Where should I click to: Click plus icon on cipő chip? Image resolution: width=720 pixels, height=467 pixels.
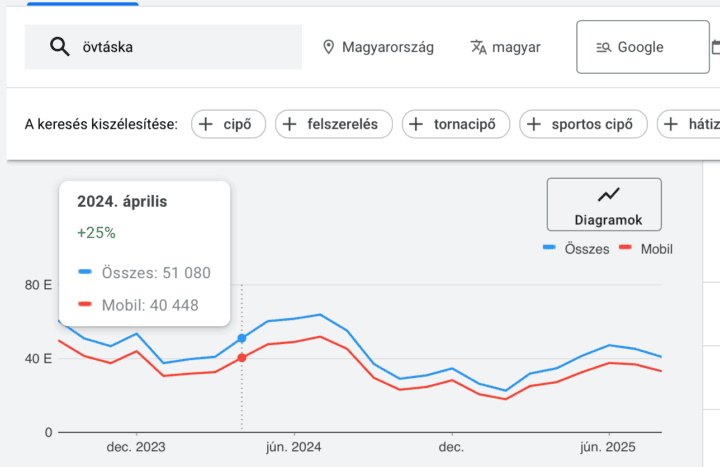point(206,124)
